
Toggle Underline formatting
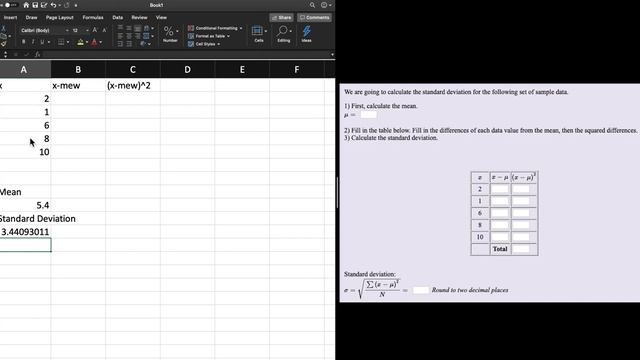(x=42, y=42)
